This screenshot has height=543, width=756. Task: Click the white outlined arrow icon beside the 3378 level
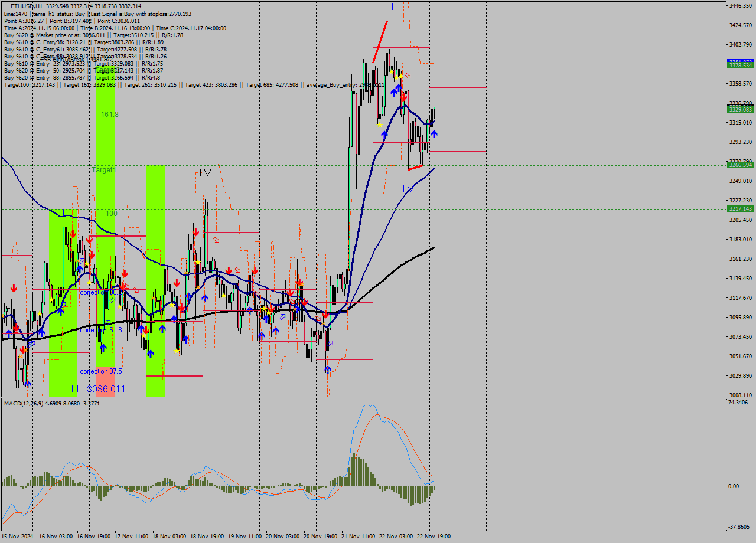pos(408,76)
